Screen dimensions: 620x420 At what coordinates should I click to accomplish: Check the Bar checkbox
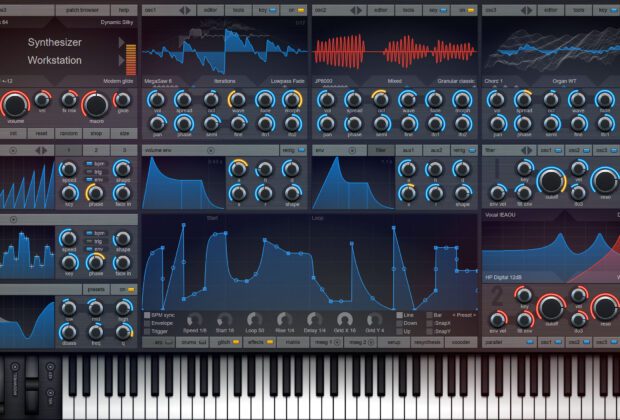click(x=429, y=315)
